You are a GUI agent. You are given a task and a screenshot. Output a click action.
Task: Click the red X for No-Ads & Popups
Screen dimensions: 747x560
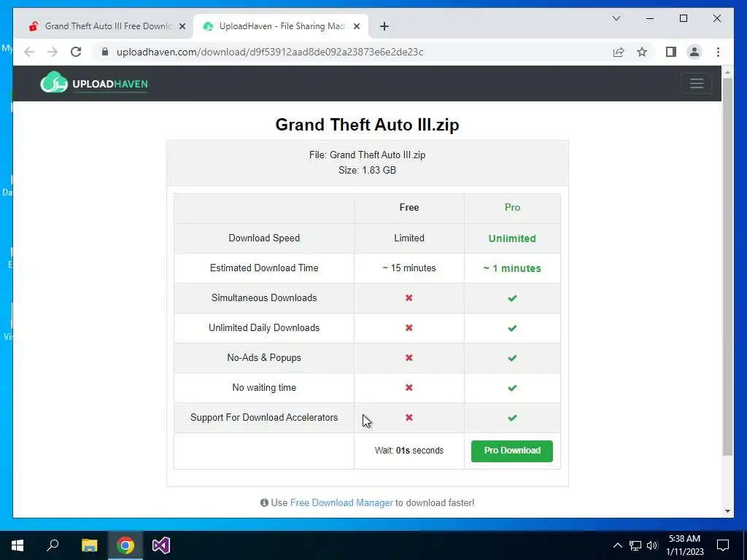[x=409, y=358]
